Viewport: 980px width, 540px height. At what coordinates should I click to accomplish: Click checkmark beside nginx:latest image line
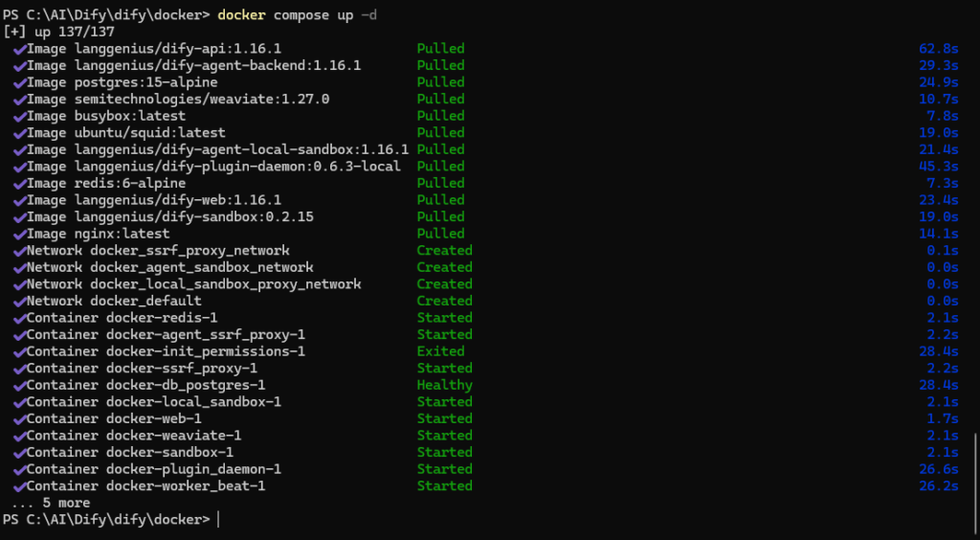pos(19,235)
